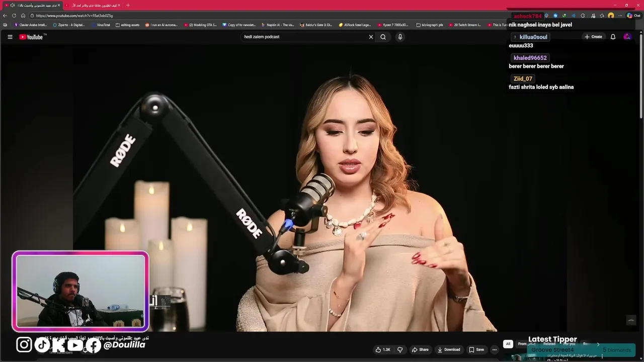The image size is (644, 362).
Task: Open "Baldur's Gate 3: Di..." bookmark
Action: coord(316,25)
